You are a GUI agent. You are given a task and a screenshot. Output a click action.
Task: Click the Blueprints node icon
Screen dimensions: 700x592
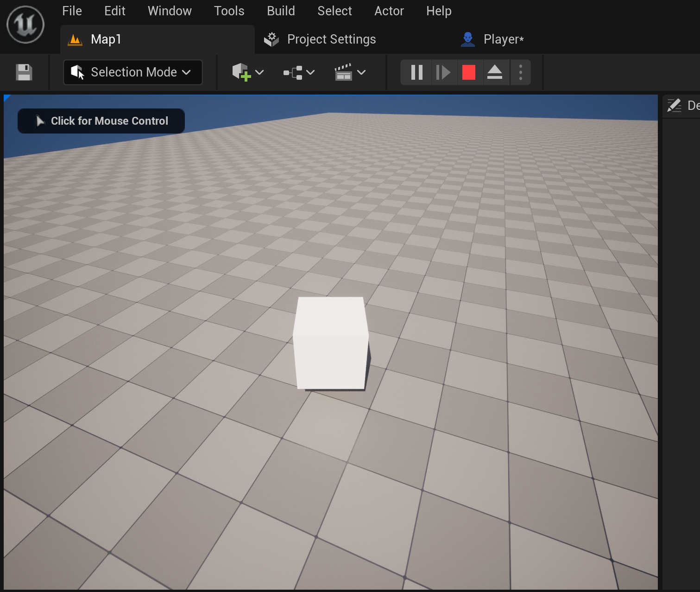[x=293, y=72]
